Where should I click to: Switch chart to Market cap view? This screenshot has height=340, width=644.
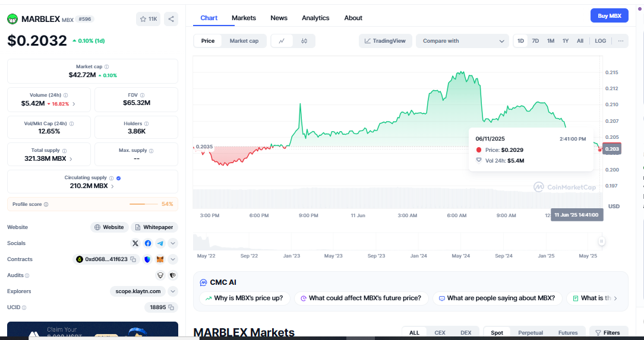[x=244, y=41]
